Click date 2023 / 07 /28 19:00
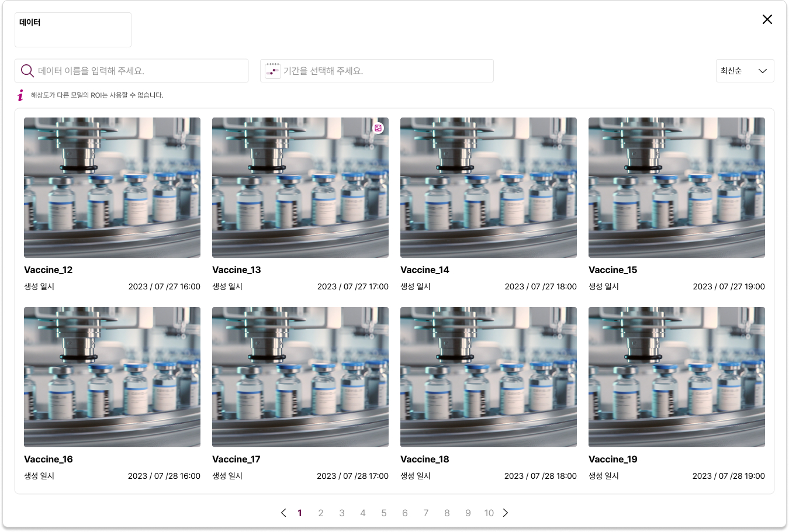 pos(729,476)
